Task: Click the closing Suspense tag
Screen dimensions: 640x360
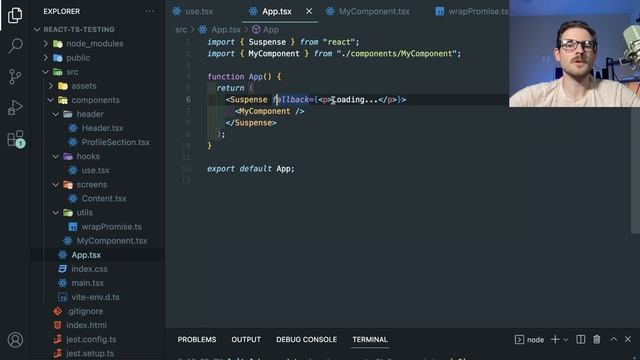Action: (251, 122)
